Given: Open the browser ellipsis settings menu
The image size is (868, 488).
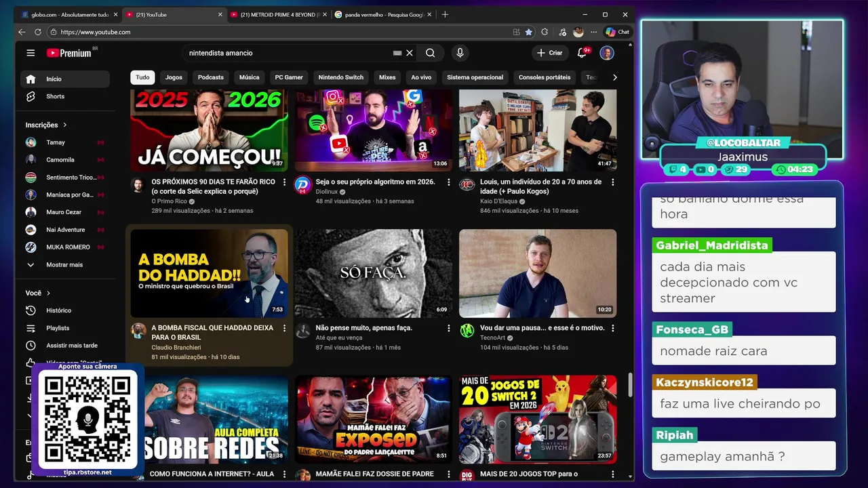Looking at the screenshot, I should [594, 32].
